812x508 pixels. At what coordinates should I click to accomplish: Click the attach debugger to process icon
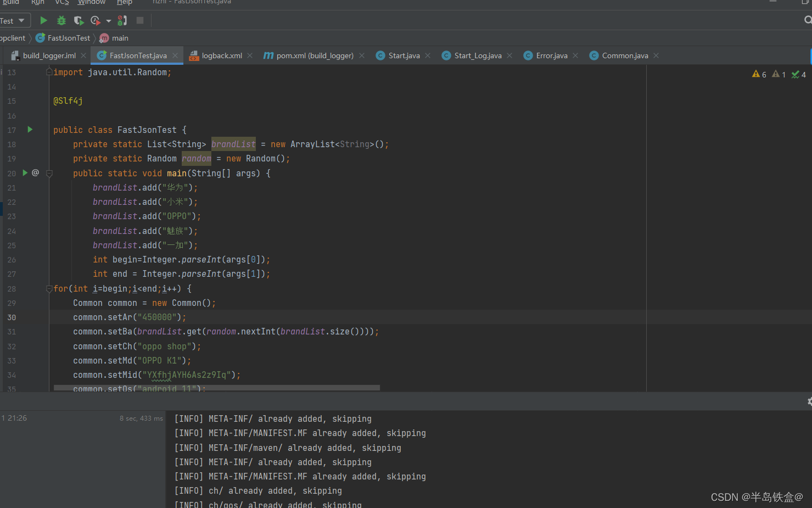click(x=122, y=20)
